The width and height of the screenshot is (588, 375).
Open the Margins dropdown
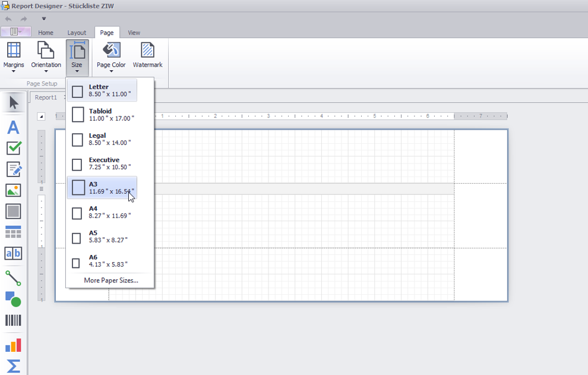click(14, 57)
